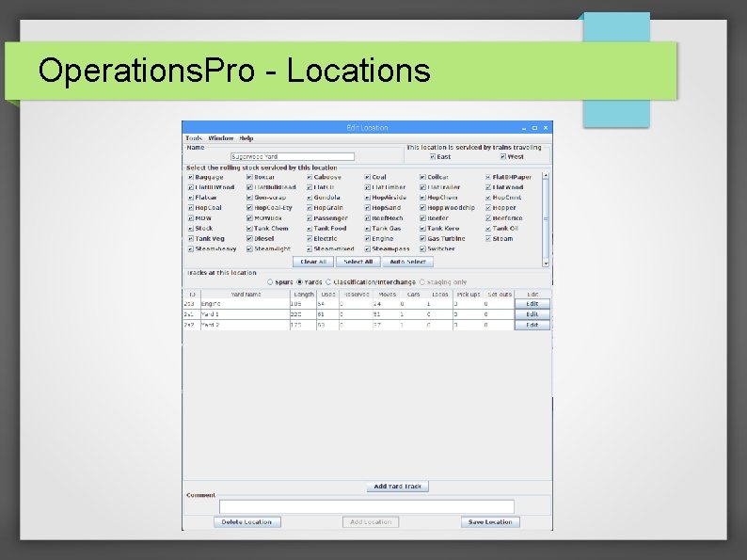
Task: Toggle the Engine checkbox
Action: 367,239
